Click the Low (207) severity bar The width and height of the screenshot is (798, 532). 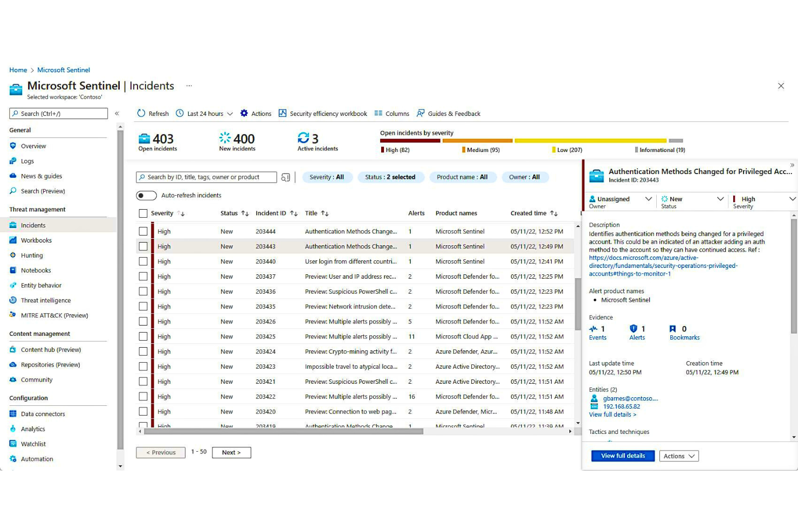click(590, 141)
